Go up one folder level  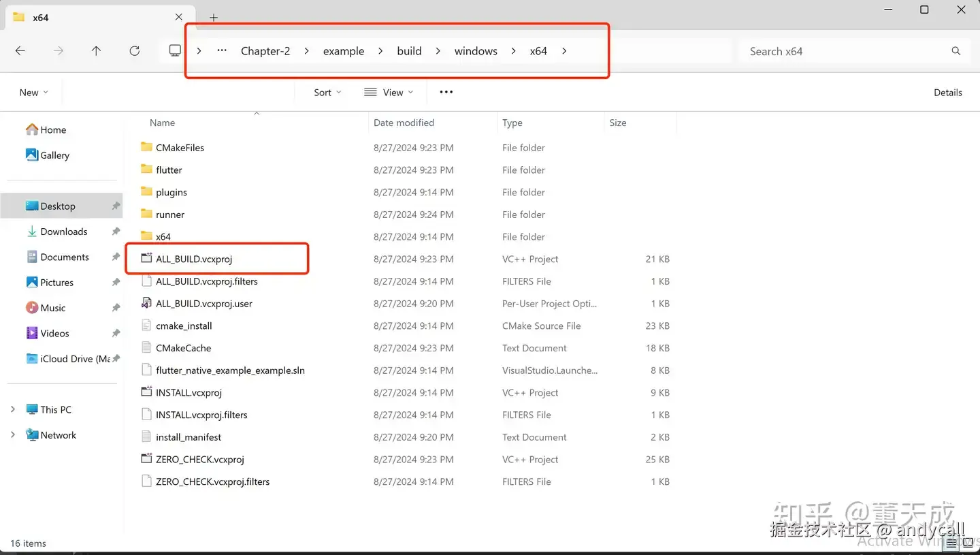[x=96, y=51]
